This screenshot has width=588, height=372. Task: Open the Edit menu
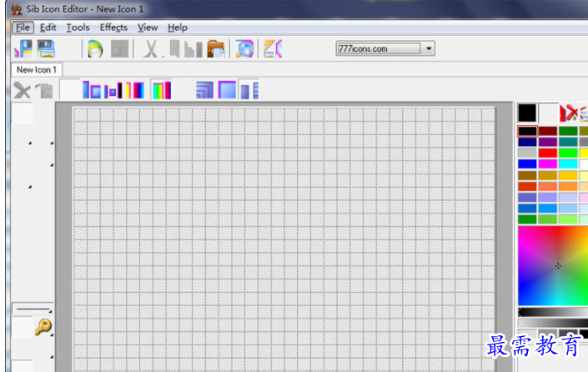pos(48,28)
